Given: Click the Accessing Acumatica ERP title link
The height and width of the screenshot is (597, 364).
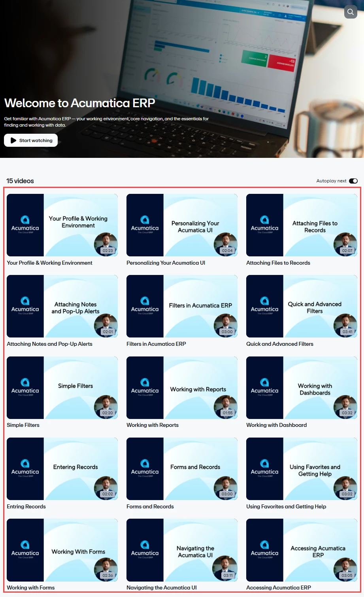Looking at the screenshot, I should 279,588.
